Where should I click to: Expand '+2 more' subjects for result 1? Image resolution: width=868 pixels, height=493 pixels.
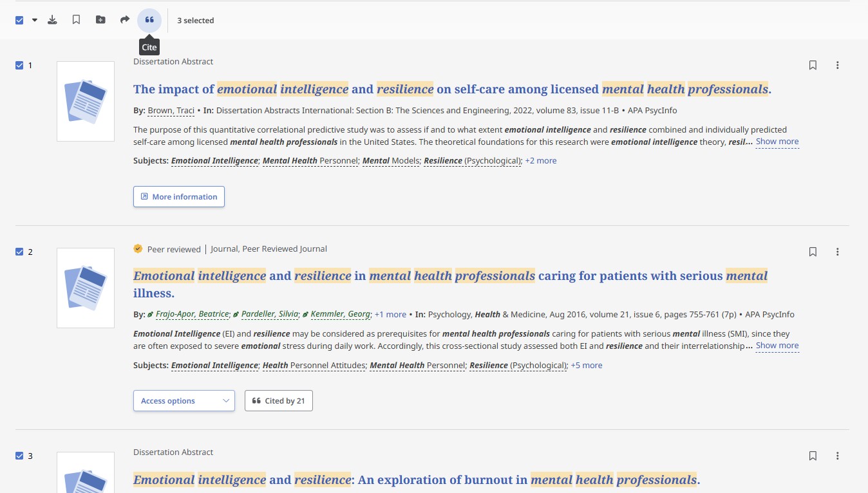(541, 161)
